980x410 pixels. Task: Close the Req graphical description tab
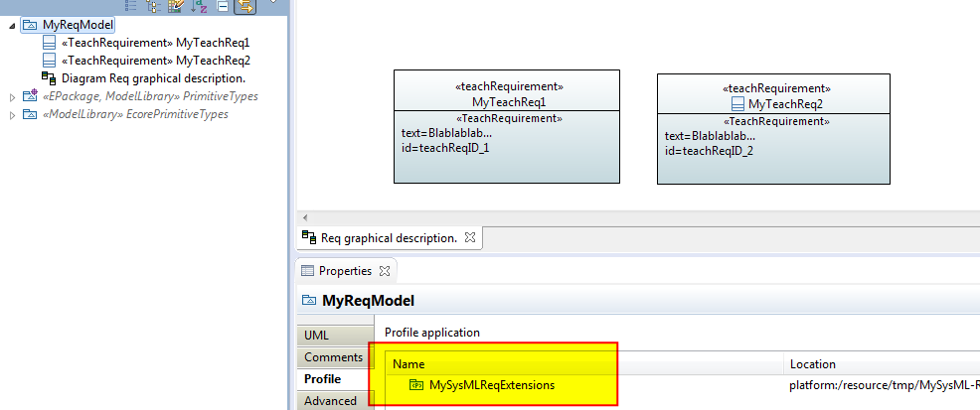click(x=471, y=237)
